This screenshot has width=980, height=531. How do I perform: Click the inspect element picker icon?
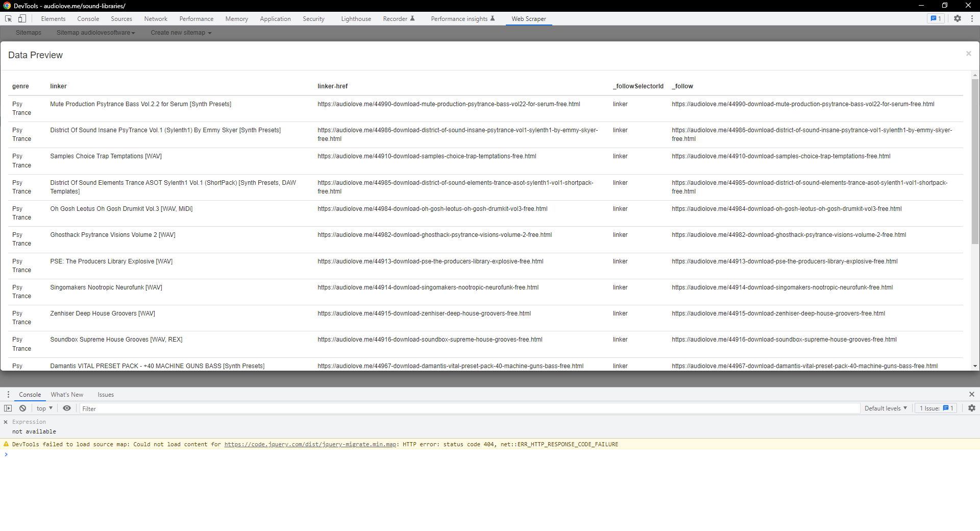(9, 19)
